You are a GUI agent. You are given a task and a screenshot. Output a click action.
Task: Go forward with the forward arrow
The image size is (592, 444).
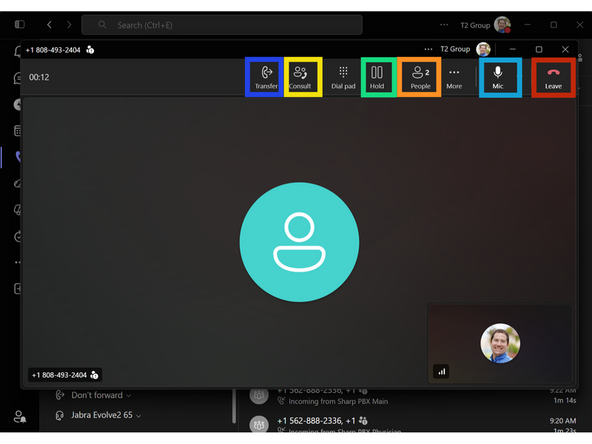(x=69, y=25)
